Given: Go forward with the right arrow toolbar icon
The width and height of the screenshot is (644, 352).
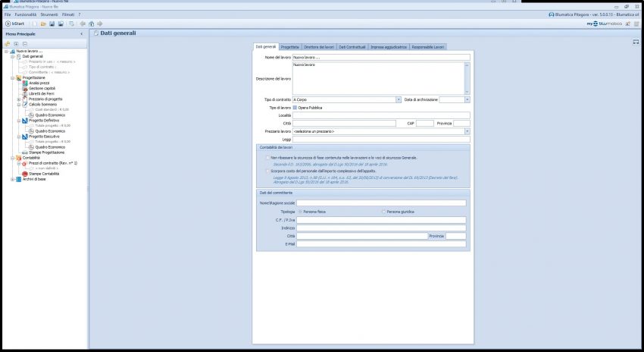Looking at the screenshot, I should (99, 24).
